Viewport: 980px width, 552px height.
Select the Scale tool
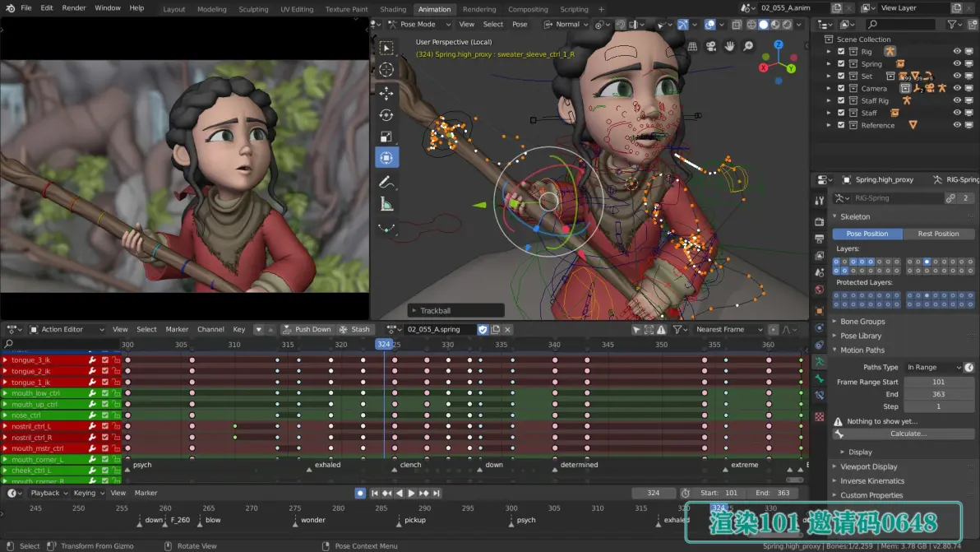pos(386,137)
